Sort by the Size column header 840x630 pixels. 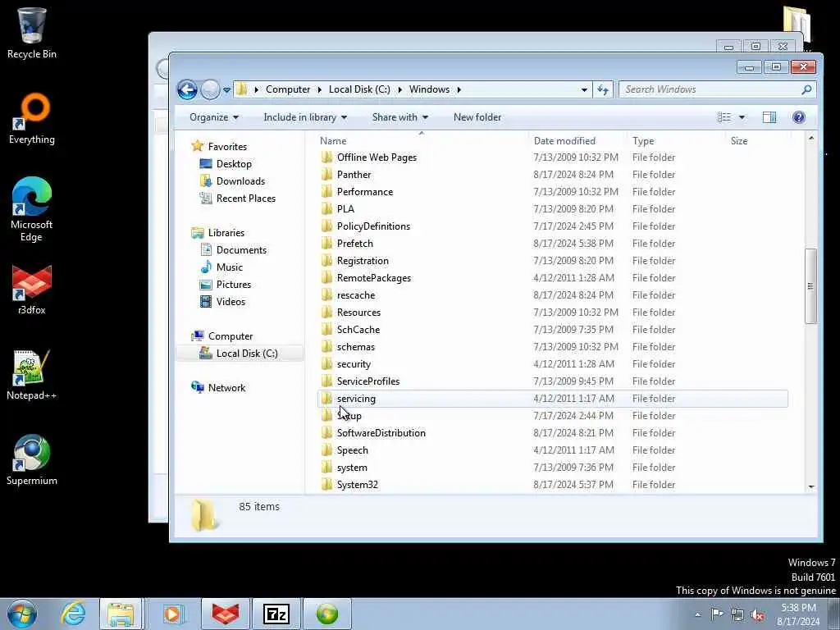[759, 141]
